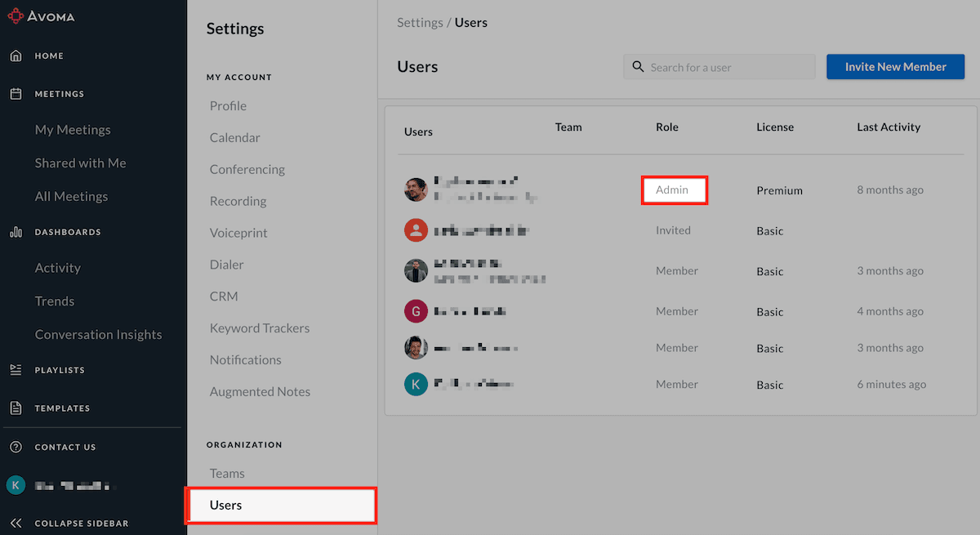Open the Admin role dropdown
Viewport: 980px width, 535px height.
[x=673, y=190]
